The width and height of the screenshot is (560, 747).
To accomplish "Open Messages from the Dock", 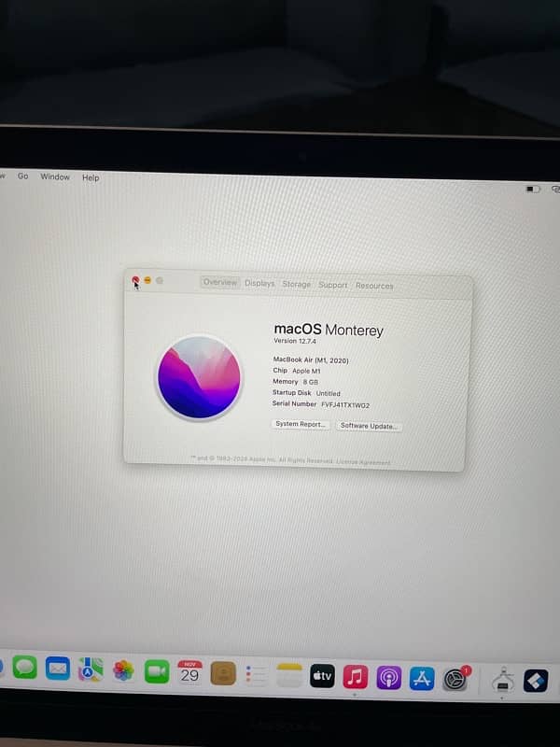I will [25, 667].
